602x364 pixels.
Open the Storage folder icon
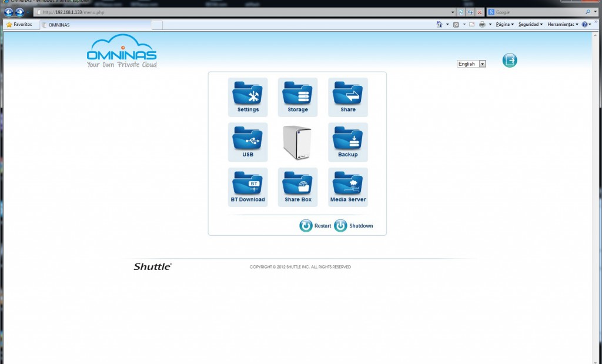tap(297, 97)
